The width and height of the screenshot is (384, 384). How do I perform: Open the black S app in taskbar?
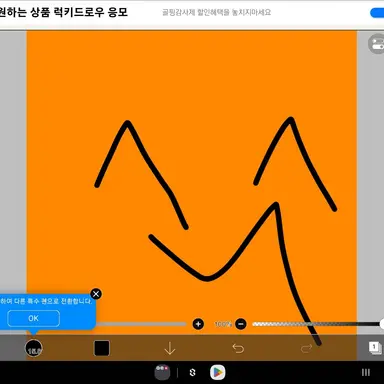click(x=192, y=372)
